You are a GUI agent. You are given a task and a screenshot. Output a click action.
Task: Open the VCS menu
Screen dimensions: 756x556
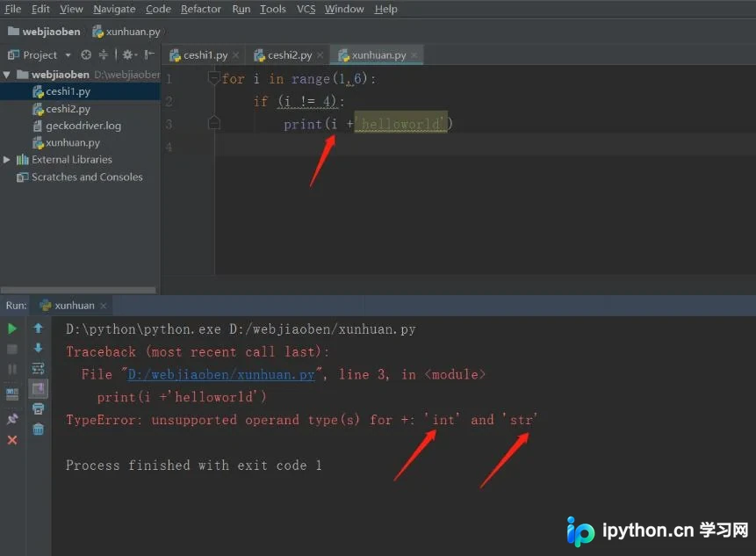coord(306,9)
